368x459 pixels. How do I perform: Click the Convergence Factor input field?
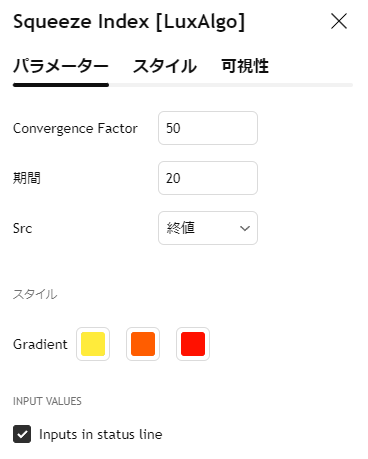(208, 128)
